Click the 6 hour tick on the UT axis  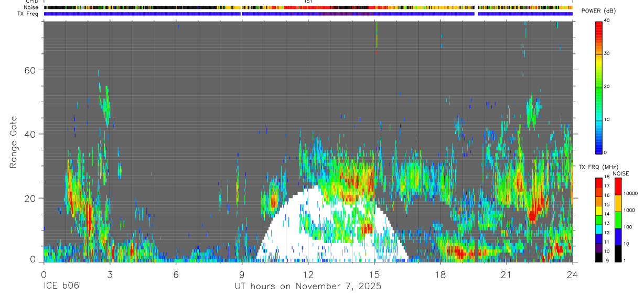176,274
